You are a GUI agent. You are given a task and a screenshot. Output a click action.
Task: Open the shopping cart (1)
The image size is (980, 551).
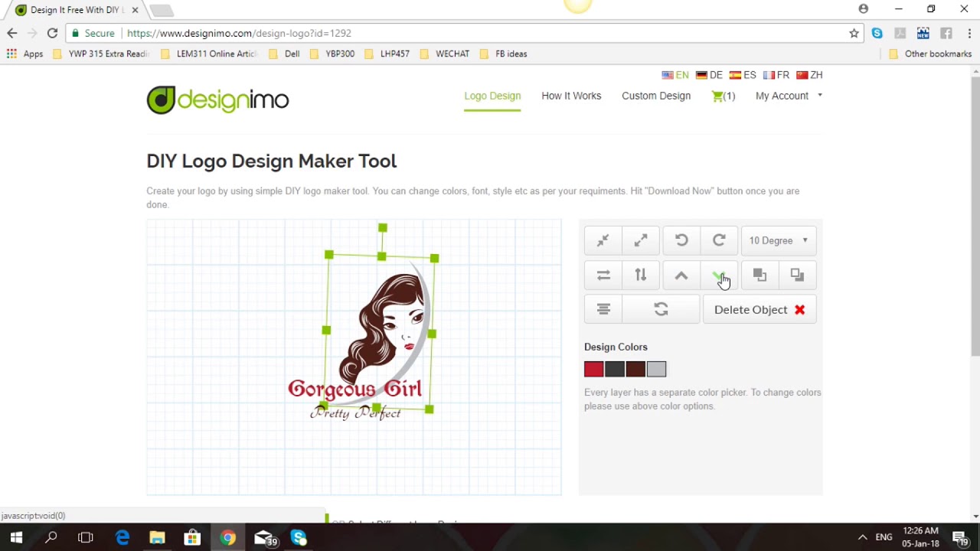(724, 96)
